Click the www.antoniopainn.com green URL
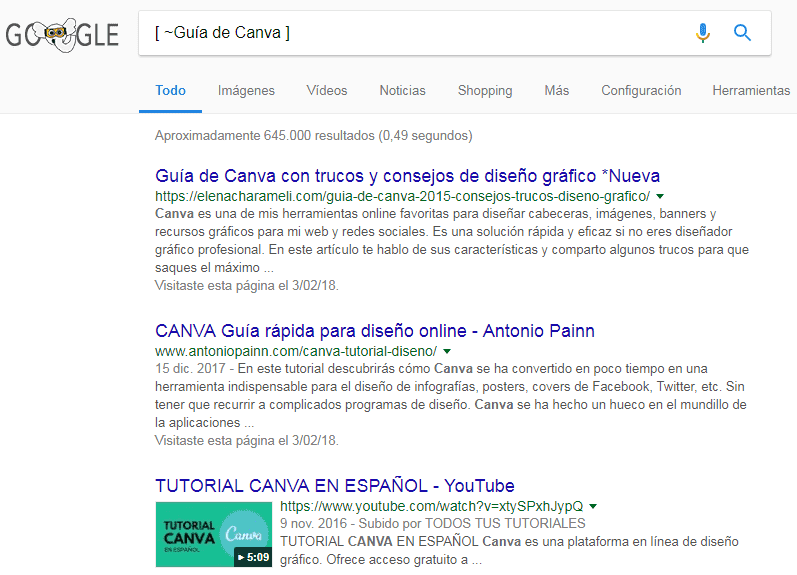The width and height of the screenshot is (797, 575). 296,351
